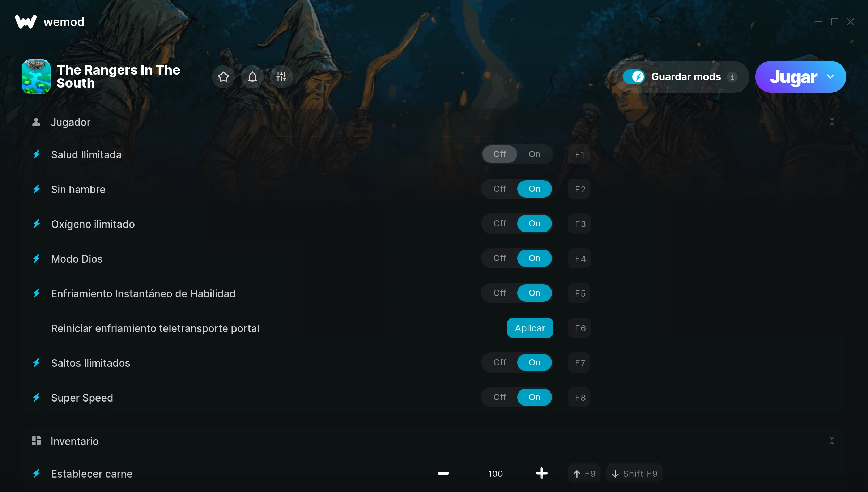The width and height of the screenshot is (868, 492).
Task: Increase Establecer carne with plus icon
Action: click(542, 473)
